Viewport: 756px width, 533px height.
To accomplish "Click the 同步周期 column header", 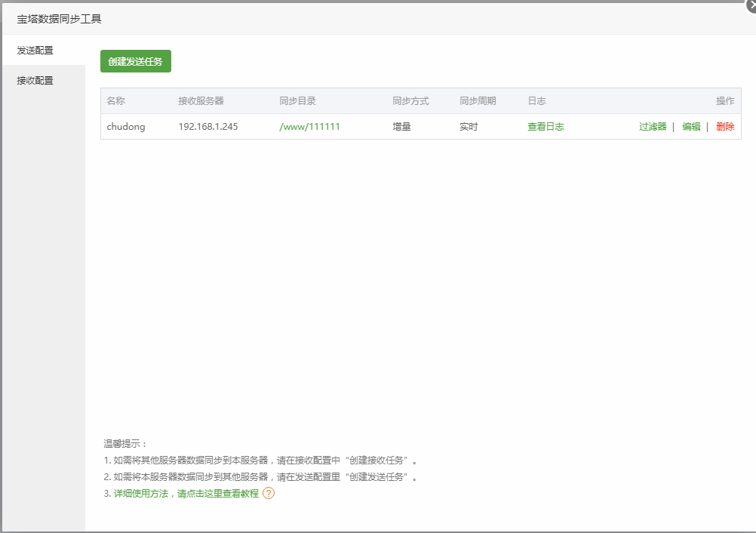I will point(478,101).
